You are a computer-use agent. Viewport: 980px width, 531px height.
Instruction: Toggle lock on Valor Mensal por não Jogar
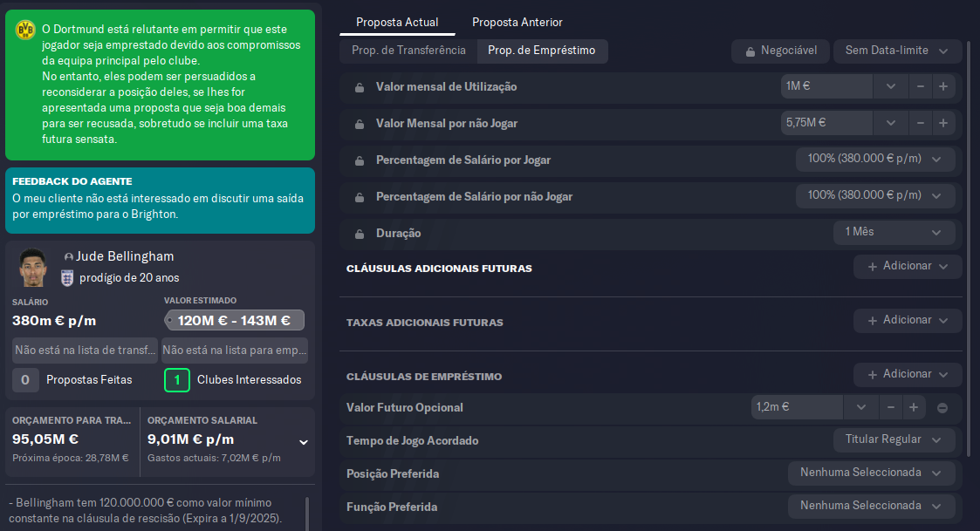pyautogui.click(x=360, y=125)
